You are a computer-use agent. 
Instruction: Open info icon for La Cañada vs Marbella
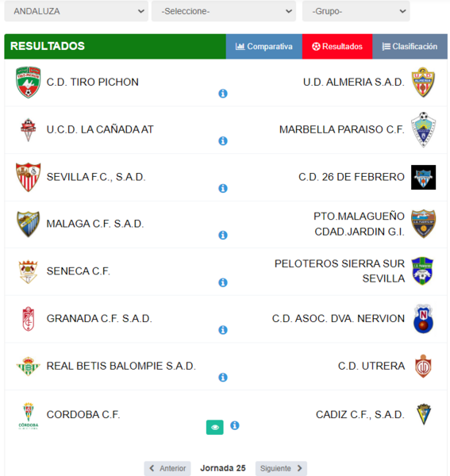coord(223,141)
